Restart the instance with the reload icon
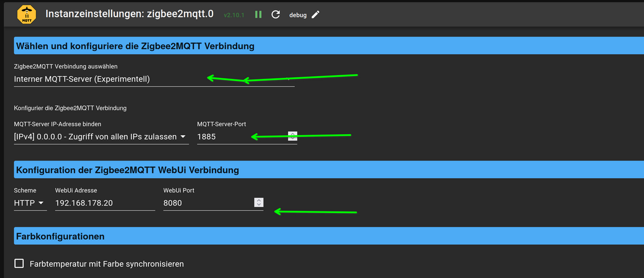Screen dimensions: 644x278 click(x=275, y=14)
